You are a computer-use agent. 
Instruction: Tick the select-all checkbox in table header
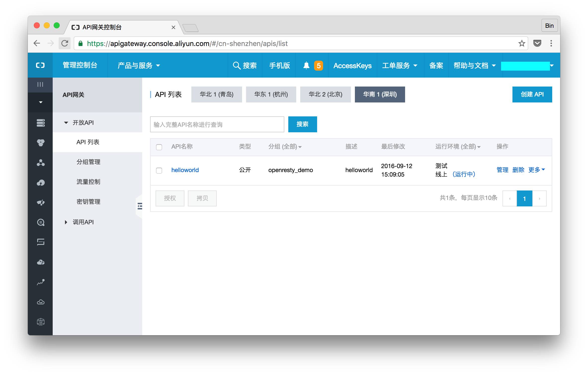(x=159, y=147)
